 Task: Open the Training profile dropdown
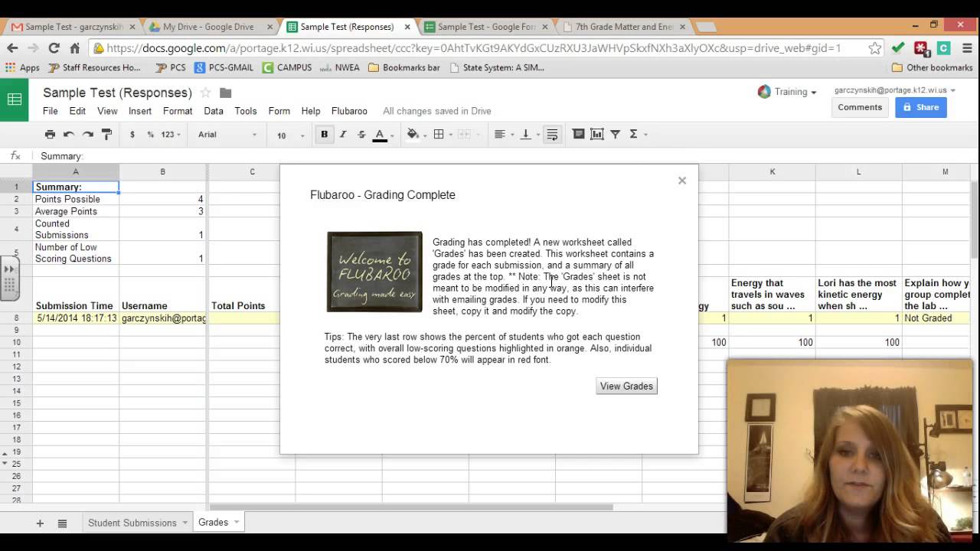click(787, 92)
